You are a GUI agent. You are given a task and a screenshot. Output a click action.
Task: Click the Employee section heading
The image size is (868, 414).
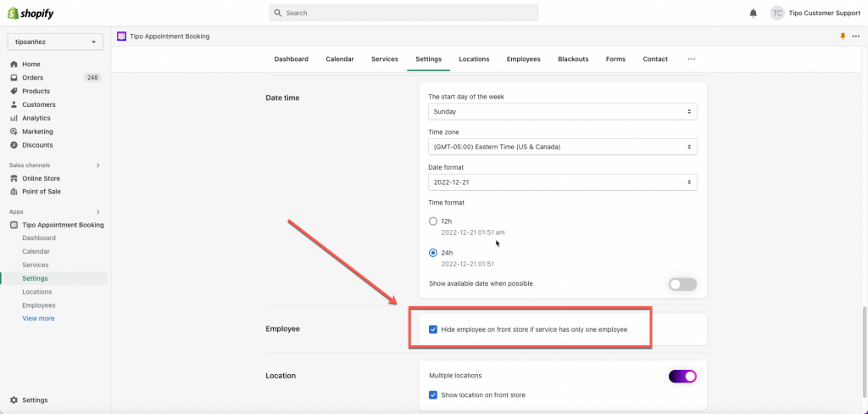(282, 328)
